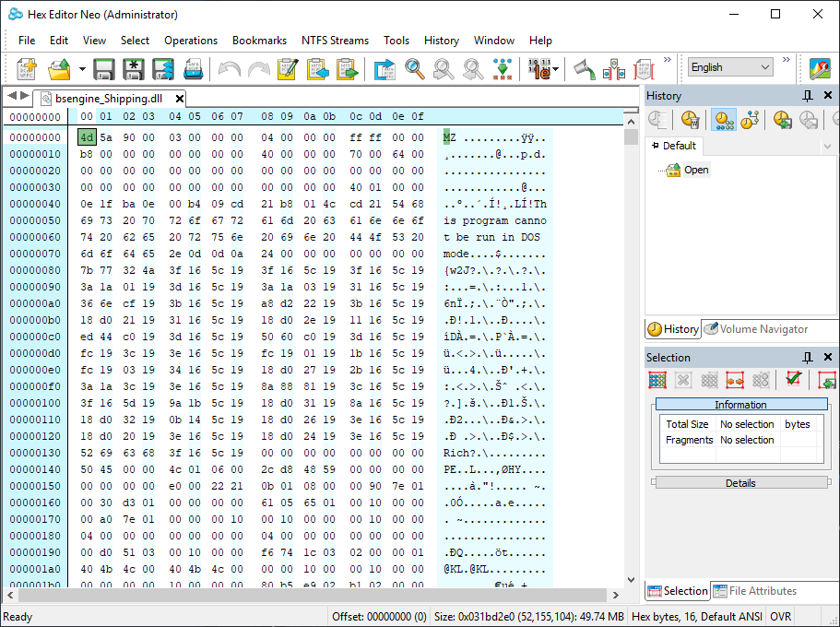The width and height of the screenshot is (840, 627).
Task: Select the Default history branch tab
Action: [673, 146]
